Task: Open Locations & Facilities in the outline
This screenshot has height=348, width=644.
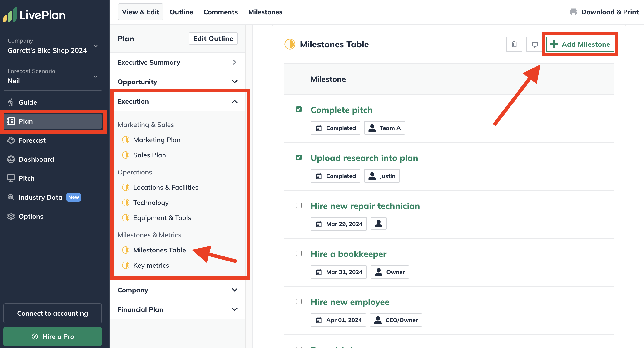Action: [x=165, y=187]
